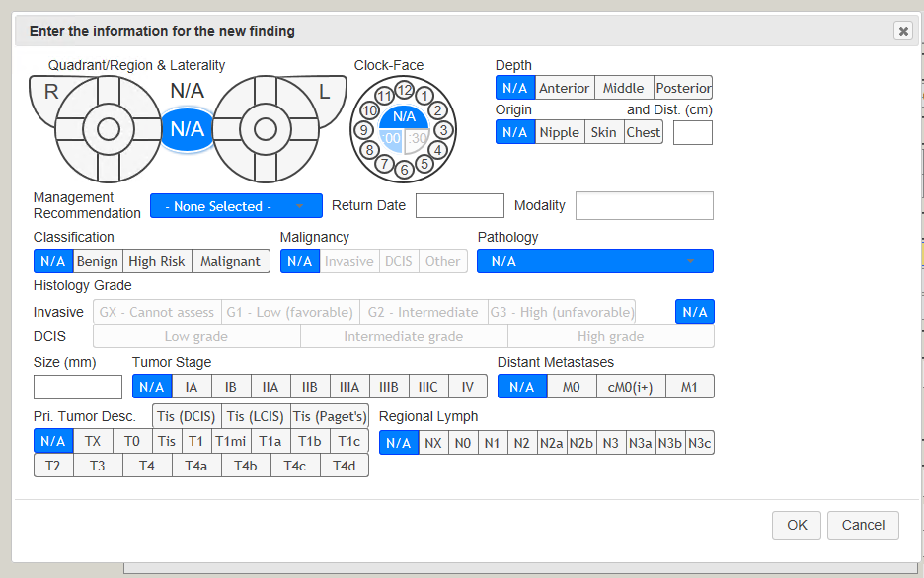Select M0 under Distant Metastases
924x578 pixels.
tap(572, 386)
